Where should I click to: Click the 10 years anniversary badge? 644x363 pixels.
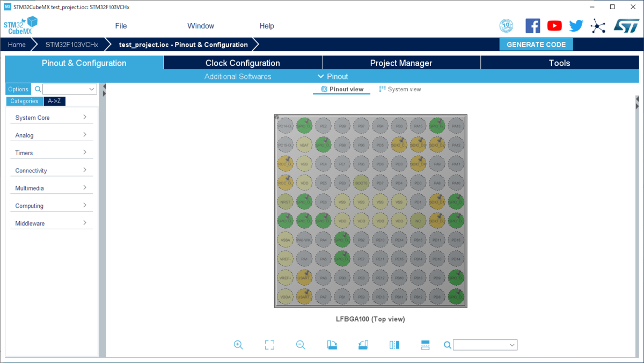[506, 26]
